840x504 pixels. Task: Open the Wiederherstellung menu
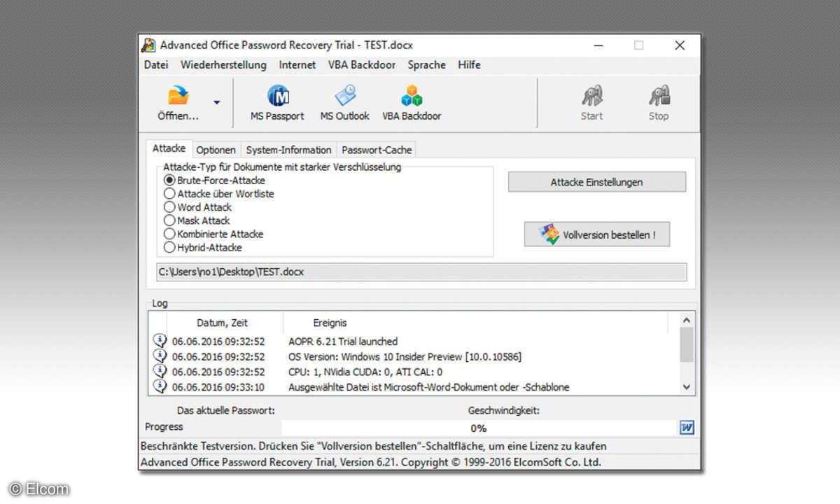223,64
